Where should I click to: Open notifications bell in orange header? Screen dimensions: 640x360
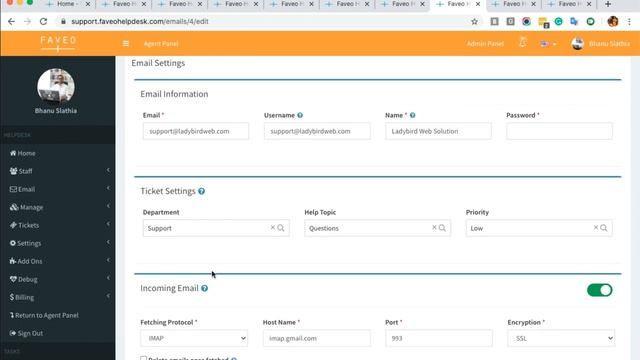click(522, 42)
